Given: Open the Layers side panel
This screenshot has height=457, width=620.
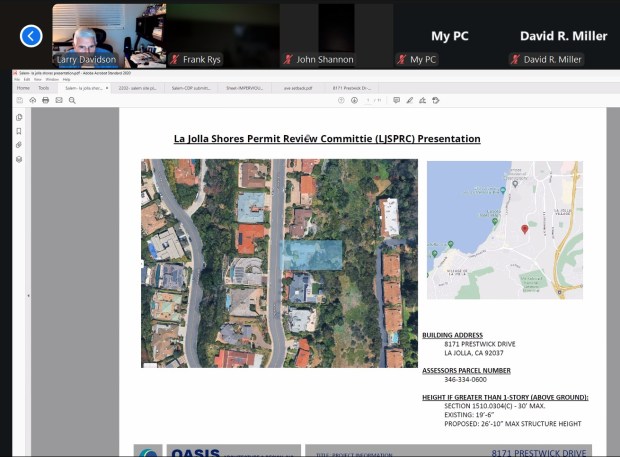Looking at the screenshot, I should click(x=19, y=159).
